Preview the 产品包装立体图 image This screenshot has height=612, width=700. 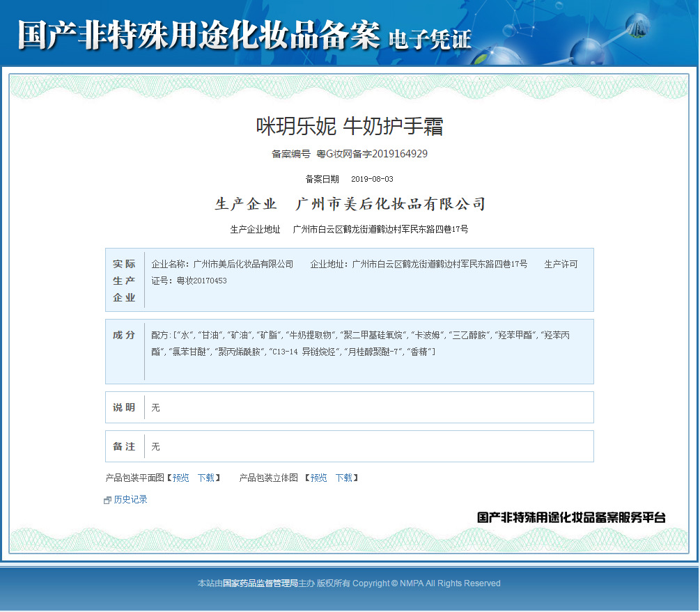point(319,478)
